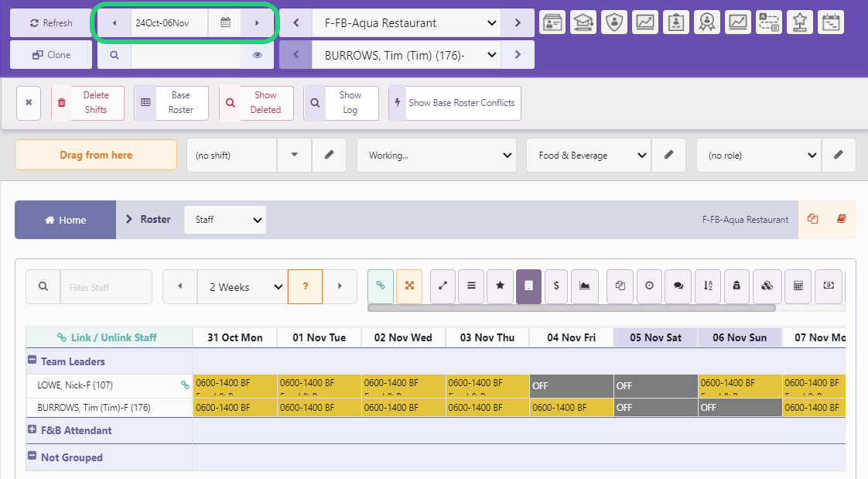Toggle the green link staff button
This screenshot has height=479, width=868.
[380, 286]
